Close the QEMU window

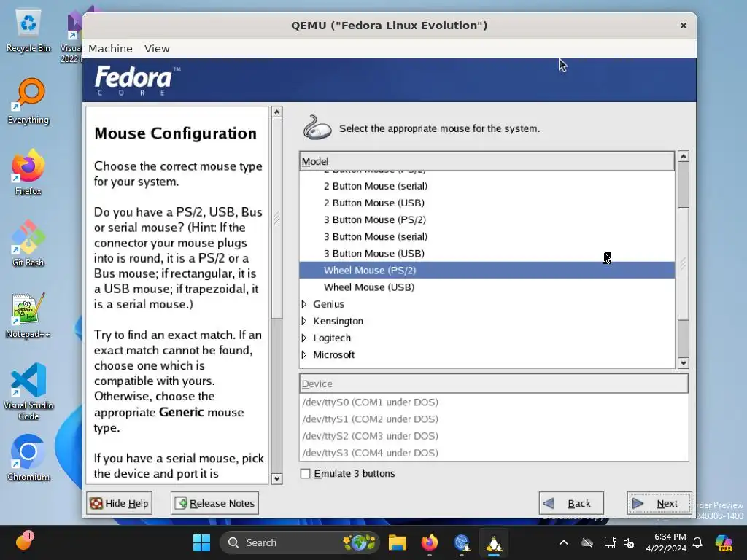[683, 26]
